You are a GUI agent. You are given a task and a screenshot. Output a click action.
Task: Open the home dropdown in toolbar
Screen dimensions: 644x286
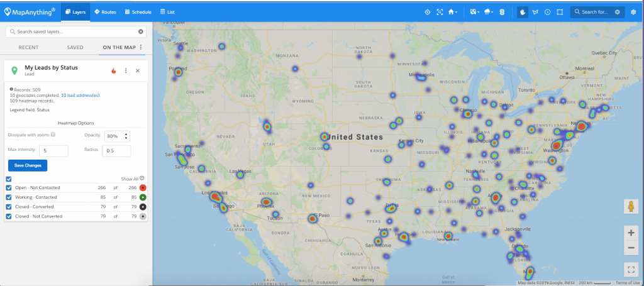[453, 12]
